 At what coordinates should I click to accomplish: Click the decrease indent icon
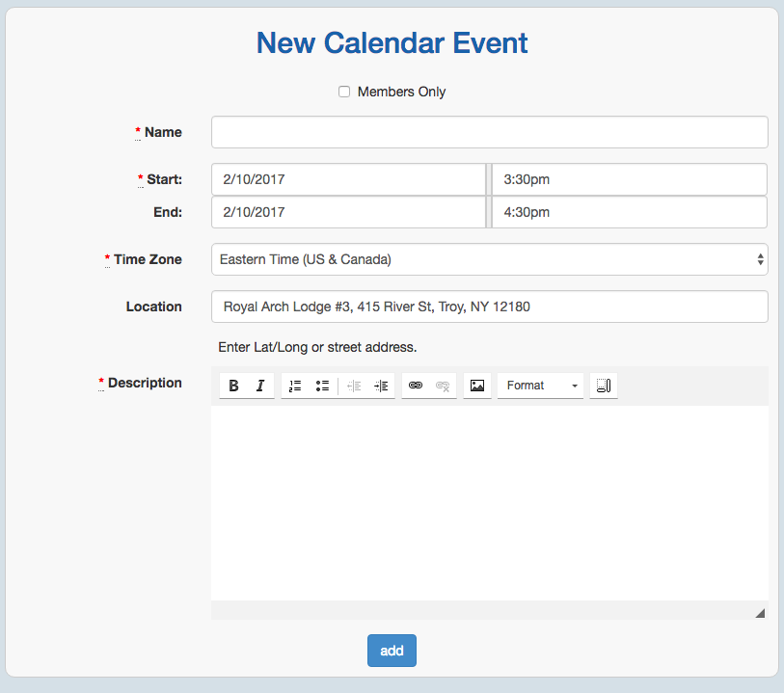pos(354,386)
